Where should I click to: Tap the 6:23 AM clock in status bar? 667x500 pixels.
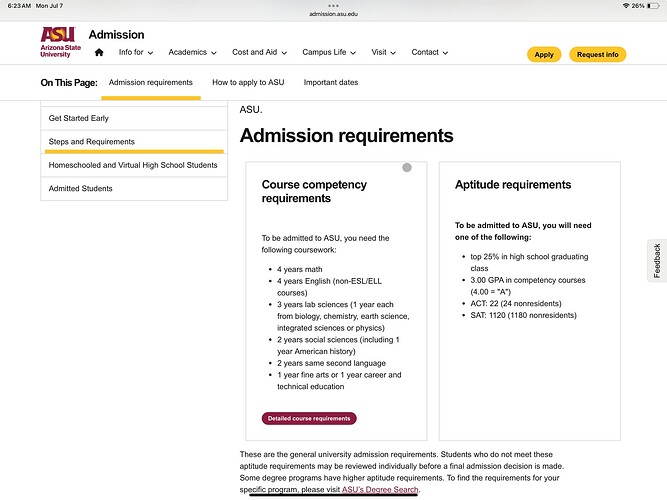[19, 6]
